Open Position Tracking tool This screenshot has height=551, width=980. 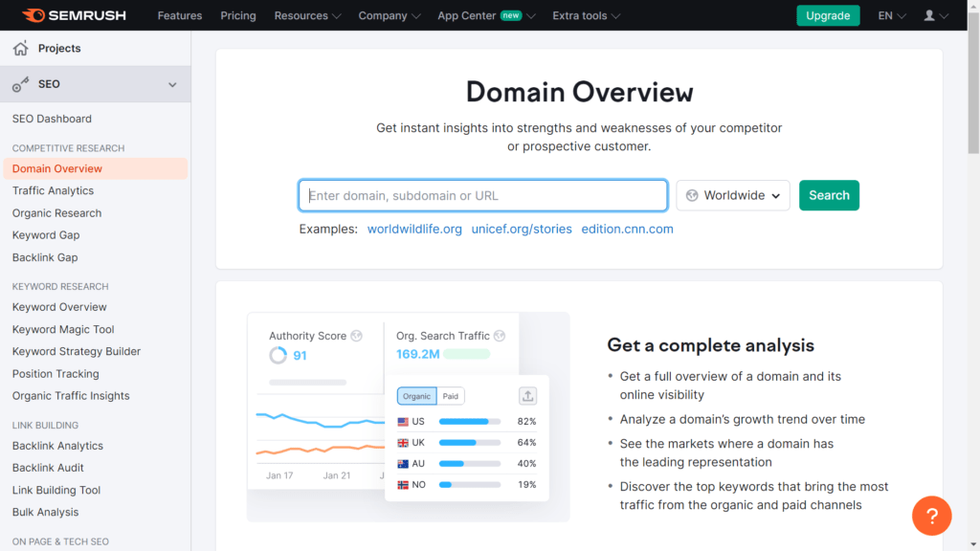[x=56, y=374]
